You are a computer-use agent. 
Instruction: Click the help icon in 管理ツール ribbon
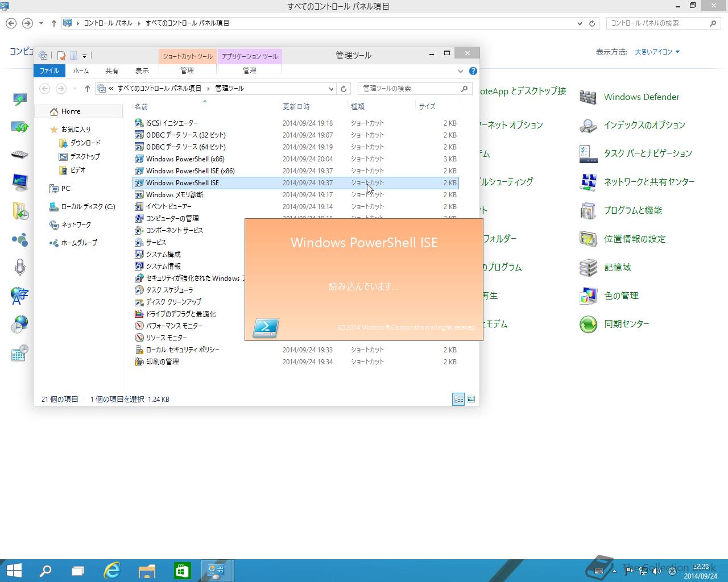pyautogui.click(x=473, y=71)
